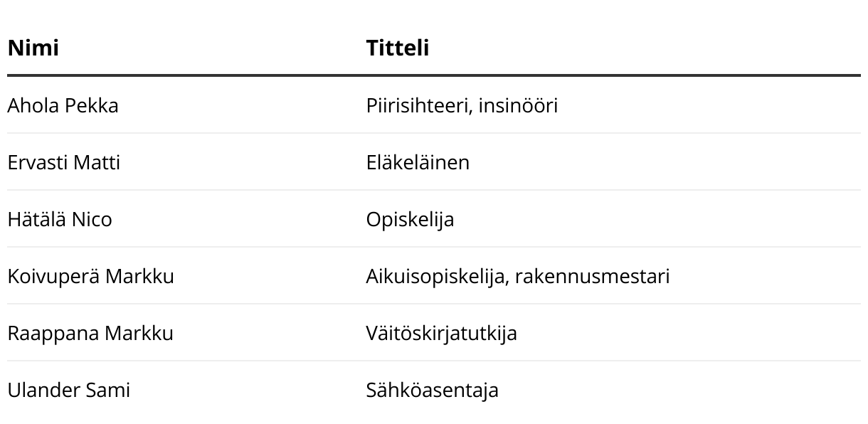Click the Aikuisopiskelija, rakennusmestari title
Viewport: 868px width, 424px height.
518,276
